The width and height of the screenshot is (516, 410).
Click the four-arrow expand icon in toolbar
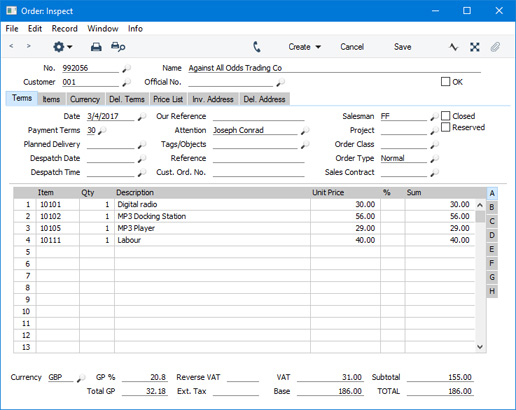475,47
